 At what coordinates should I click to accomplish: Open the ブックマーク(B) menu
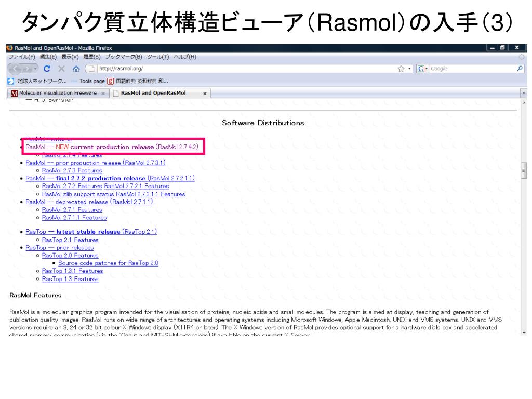click(x=124, y=57)
